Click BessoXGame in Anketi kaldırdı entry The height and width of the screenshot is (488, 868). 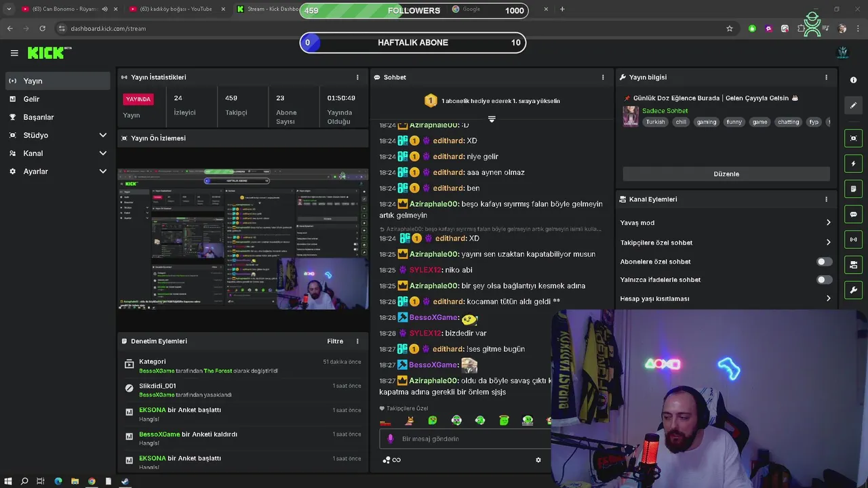(159, 434)
